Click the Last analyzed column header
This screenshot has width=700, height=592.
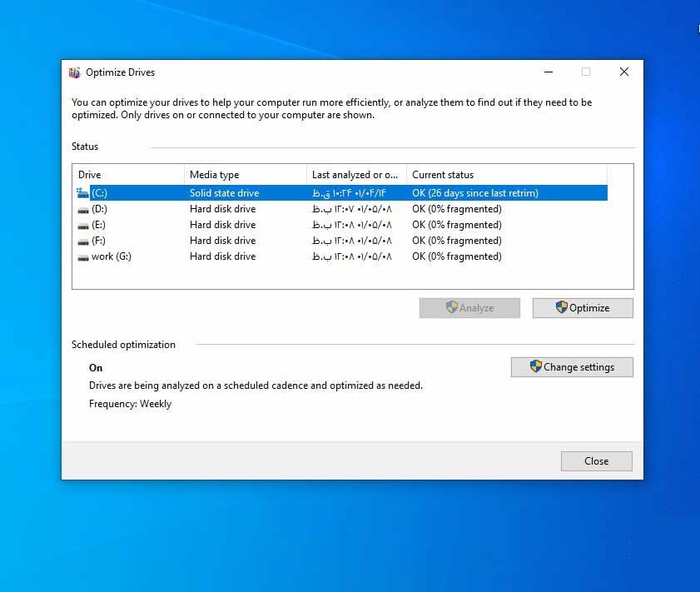pyautogui.click(x=356, y=175)
